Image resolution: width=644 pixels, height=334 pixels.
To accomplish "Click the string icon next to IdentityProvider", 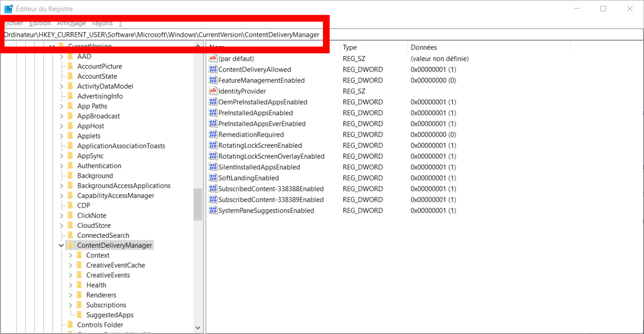I will pyautogui.click(x=212, y=92).
